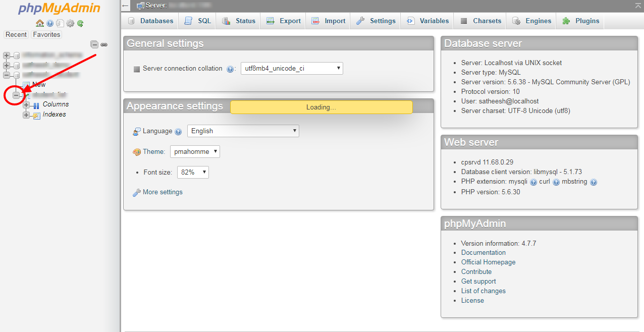Collapse all navigation tree nodes icon
The image size is (644, 332).
[x=94, y=44]
